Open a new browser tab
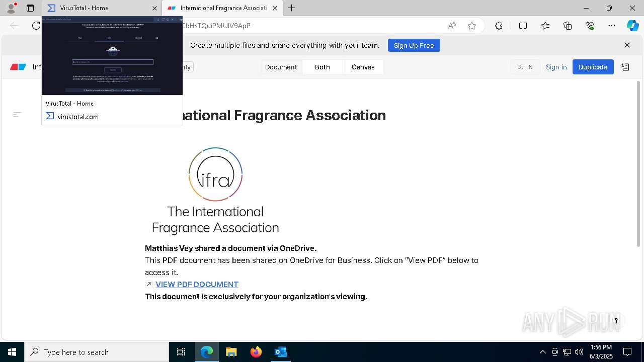Viewport: 644px width, 362px height. coord(292,8)
